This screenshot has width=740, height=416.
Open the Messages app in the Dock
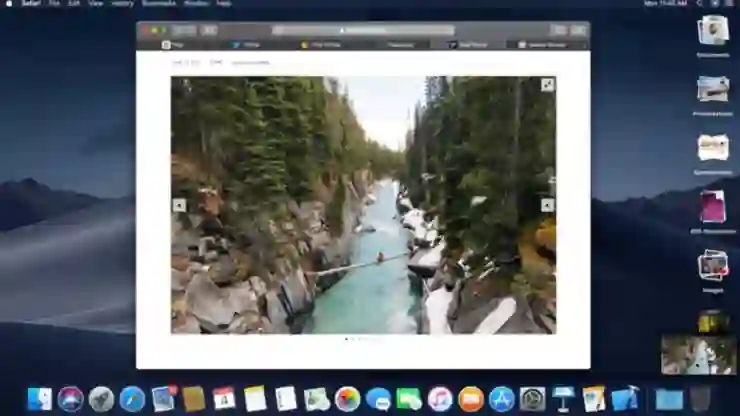click(x=378, y=399)
